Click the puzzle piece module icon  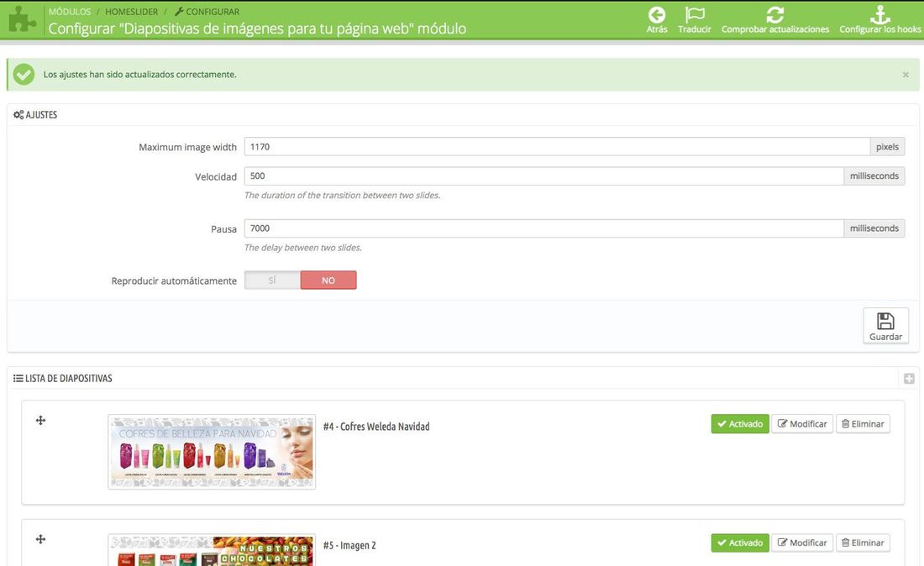(23, 20)
